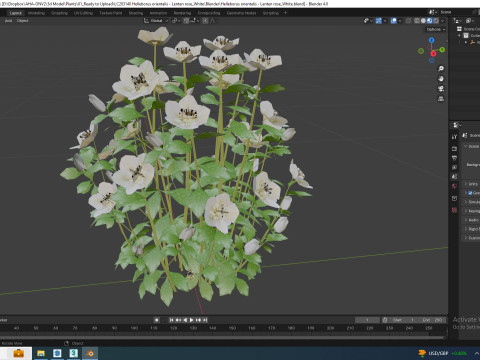Toggle the Gravity checkbox
Viewport: 480px width, 360px height.
470,193
